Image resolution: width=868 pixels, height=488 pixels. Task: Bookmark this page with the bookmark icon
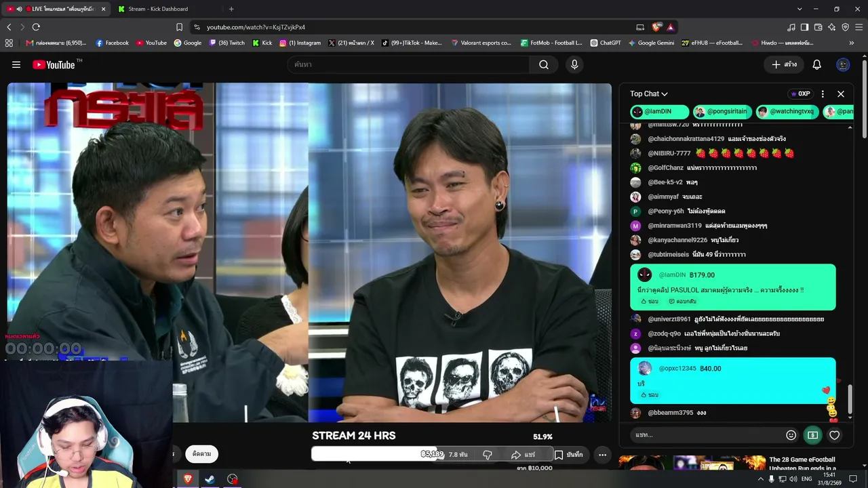pyautogui.click(x=179, y=27)
